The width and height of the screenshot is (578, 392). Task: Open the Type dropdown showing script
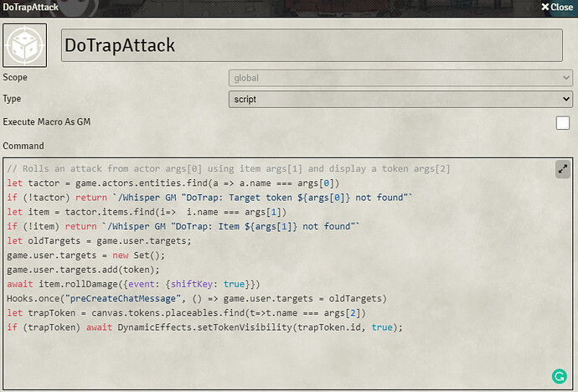coord(400,100)
